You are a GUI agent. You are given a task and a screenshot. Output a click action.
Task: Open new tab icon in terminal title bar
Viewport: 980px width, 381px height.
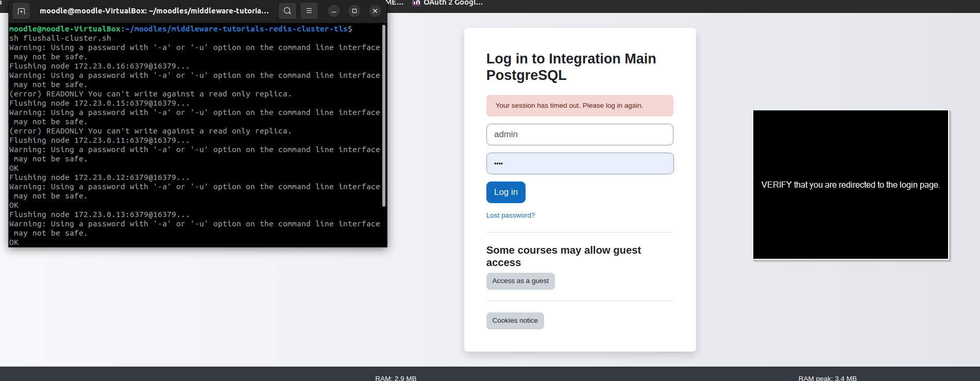coord(21,11)
